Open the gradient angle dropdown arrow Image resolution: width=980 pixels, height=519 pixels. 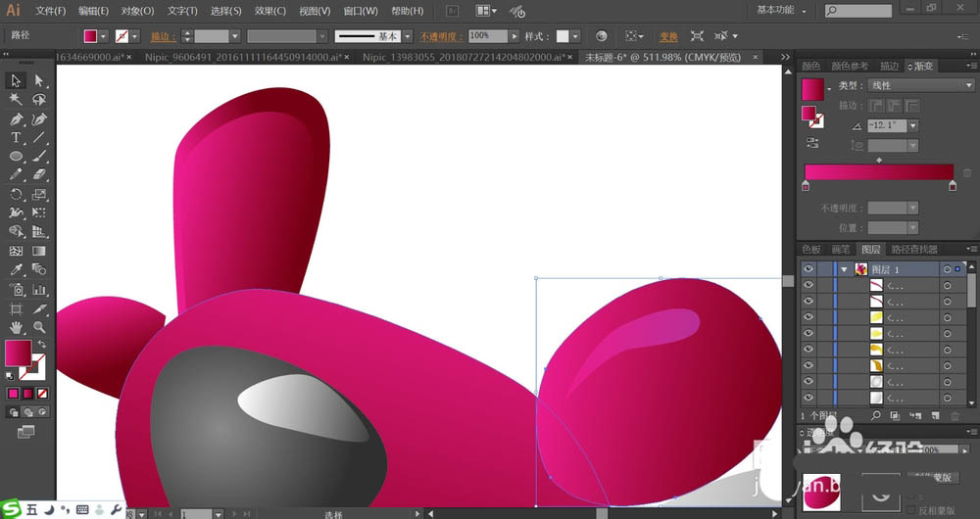[x=913, y=125]
